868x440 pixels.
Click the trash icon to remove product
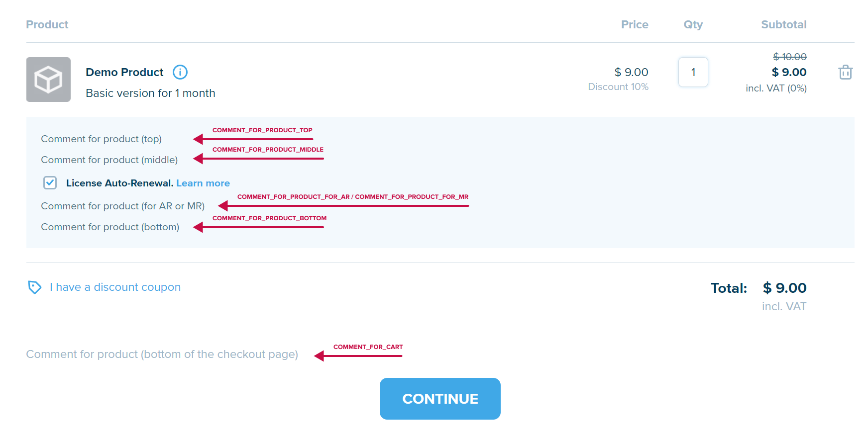(x=845, y=72)
